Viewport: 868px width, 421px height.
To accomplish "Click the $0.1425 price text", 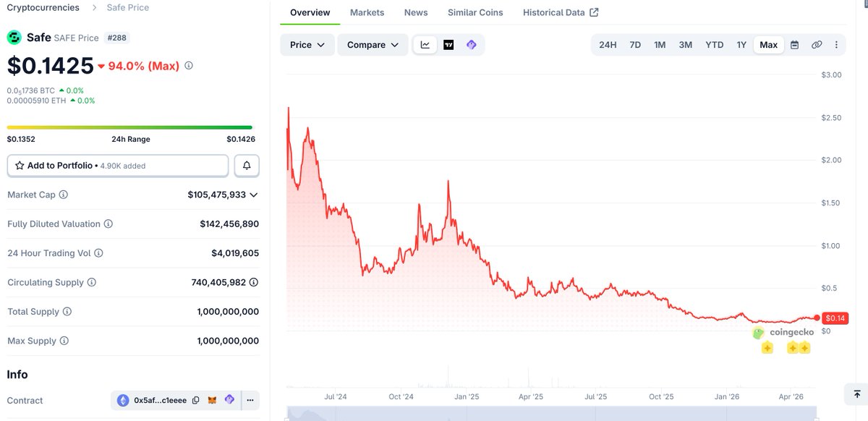I will pos(51,66).
